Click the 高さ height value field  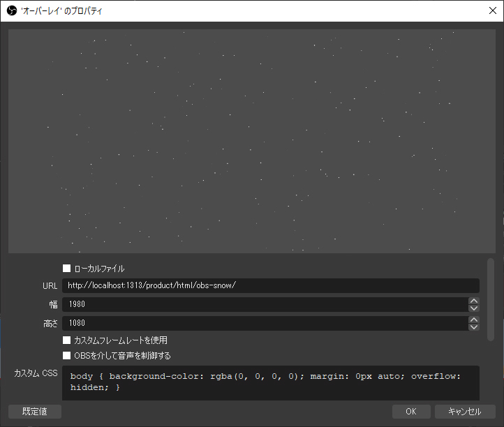pyautogui.click(x=265, y=323)
